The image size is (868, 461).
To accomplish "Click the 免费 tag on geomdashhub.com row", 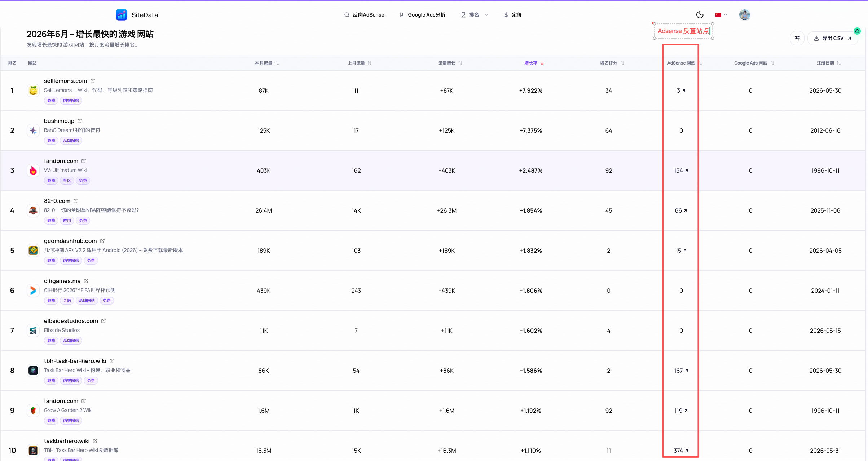I will (x=91, y=261).
